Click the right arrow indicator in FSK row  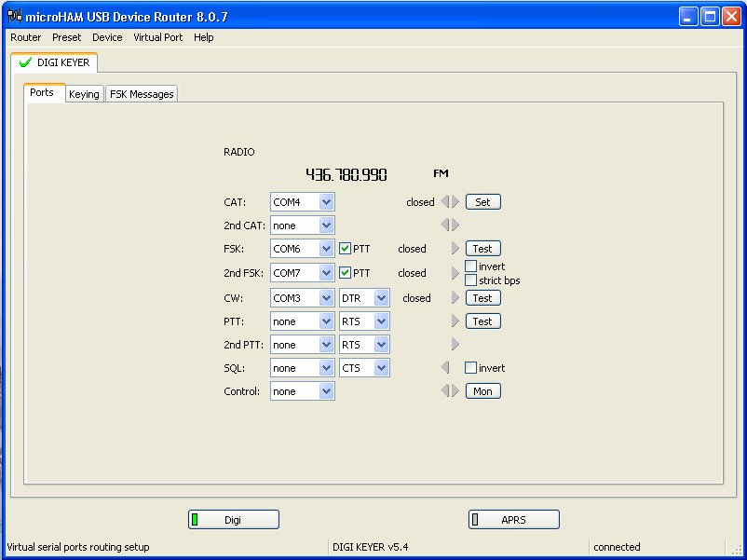(455, 249)
